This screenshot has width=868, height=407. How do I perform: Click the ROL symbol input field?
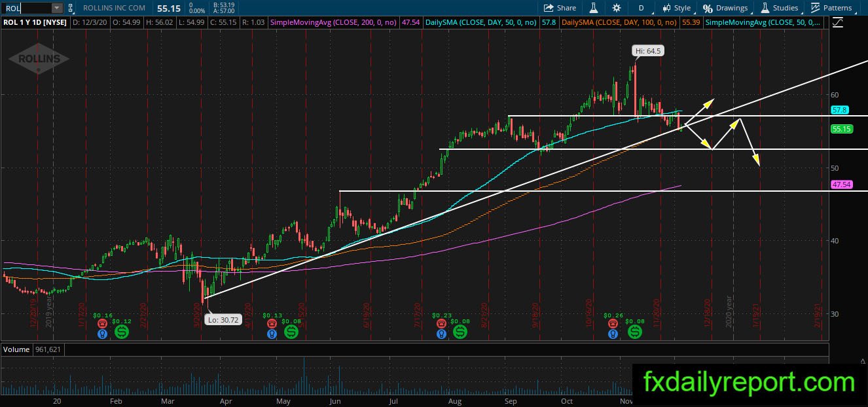[26, 8]
